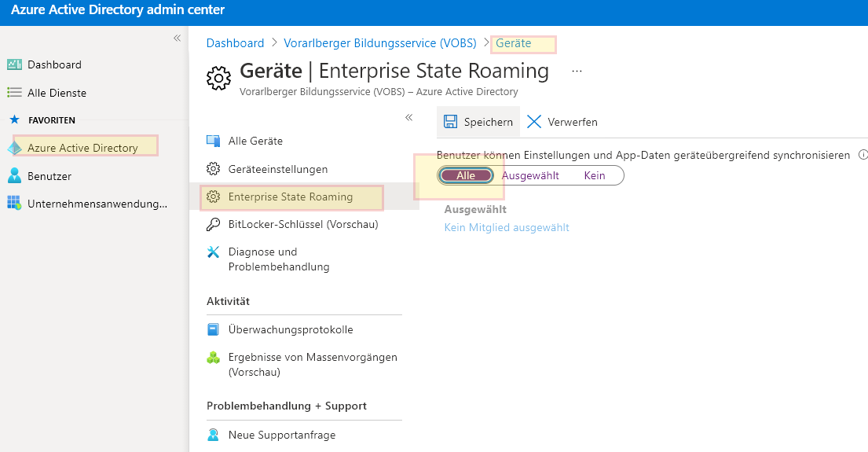Open the more options ellipsis menu
868x452 pixels.
pyautogui.click(x=577, y=71)
